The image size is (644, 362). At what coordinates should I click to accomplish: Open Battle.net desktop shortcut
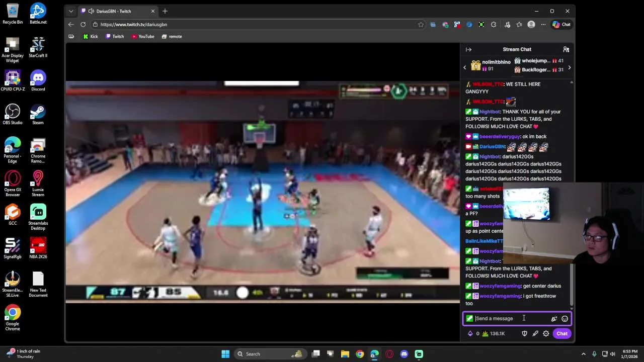38,14
